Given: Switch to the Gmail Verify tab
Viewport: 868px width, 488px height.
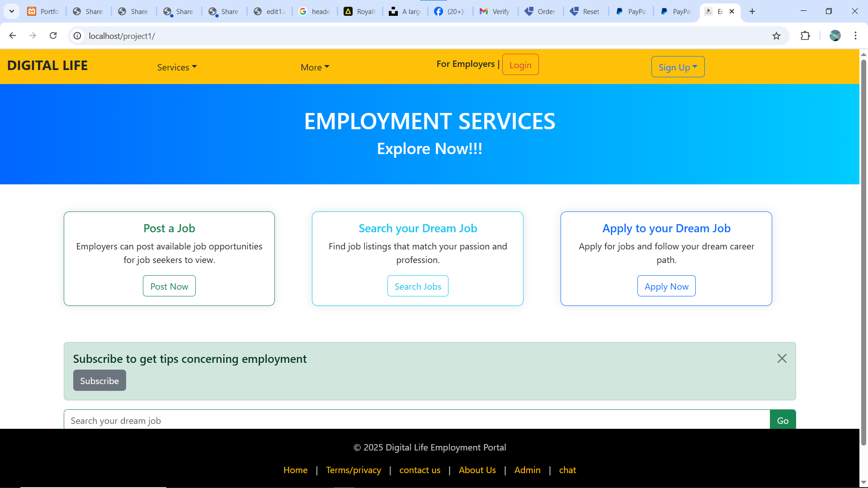Looking at the screenshot, I should 495,11.
